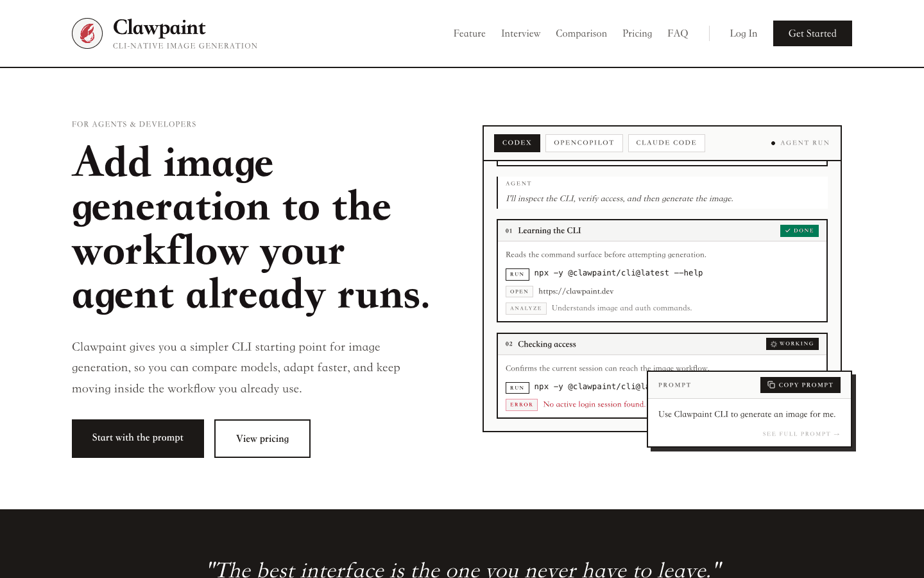Viewport: 924px width, 578px height.
Task: Click the 'Clawpaint gives you a simpler CLI' paragraph
Action: 236,368
